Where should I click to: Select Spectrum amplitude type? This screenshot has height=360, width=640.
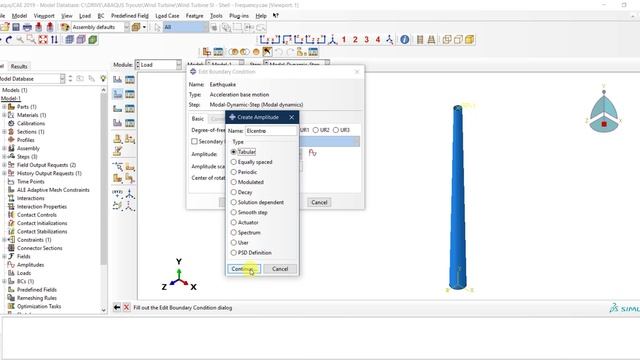point(245,233)
